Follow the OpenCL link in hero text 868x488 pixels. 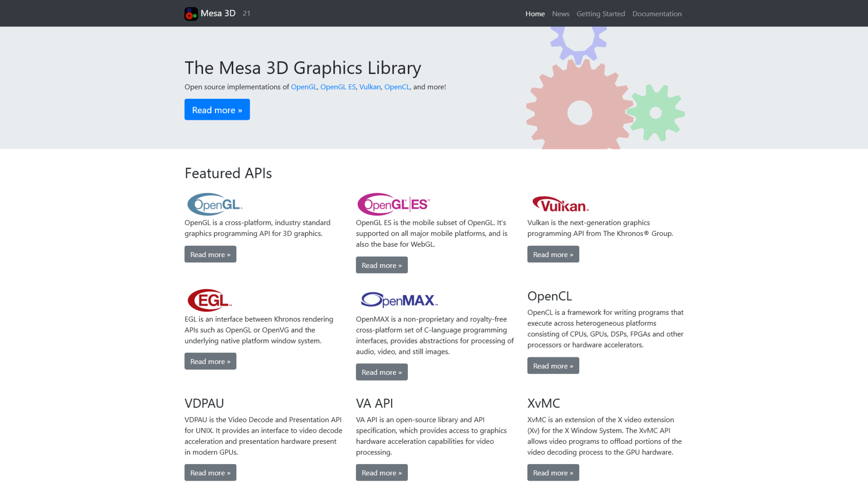click(x=397, y=87)
